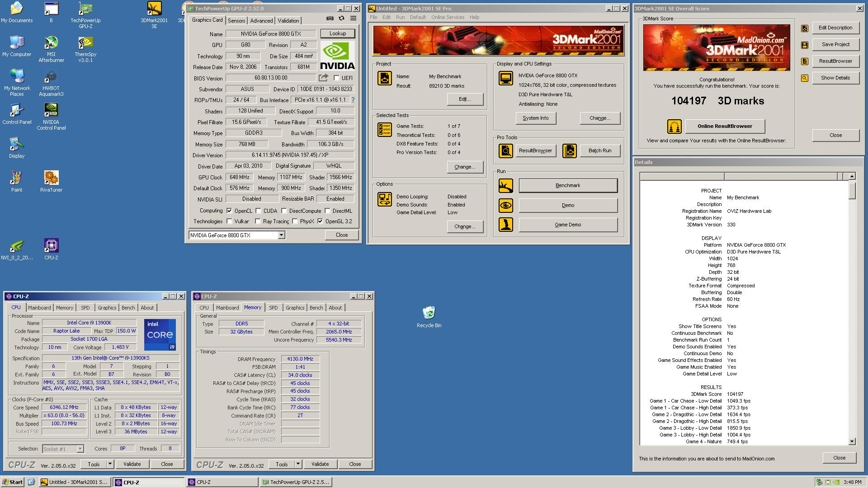The width and height of the screenshot is (868, 488).
Task: Switch to TechPowerUp GPU-Z taskbar button
Action: tap(296, 482)
